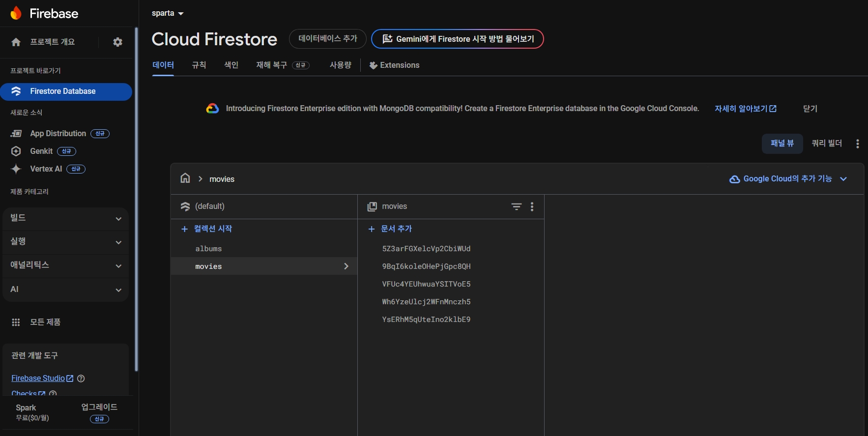Dismiss banner with 닫기 button
This screenshot has width=868, height=436.
(810, 109)
